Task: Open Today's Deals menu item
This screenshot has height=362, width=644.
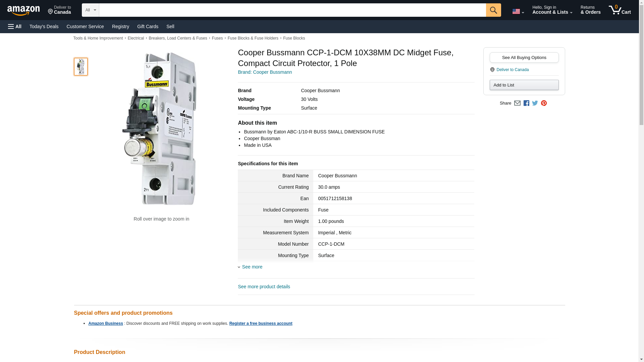Action: pyautogui.click(x=44, y=26)
